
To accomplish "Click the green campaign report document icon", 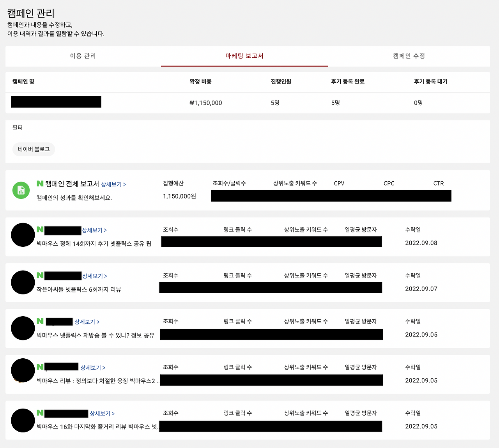I will [x=21, y=190].
